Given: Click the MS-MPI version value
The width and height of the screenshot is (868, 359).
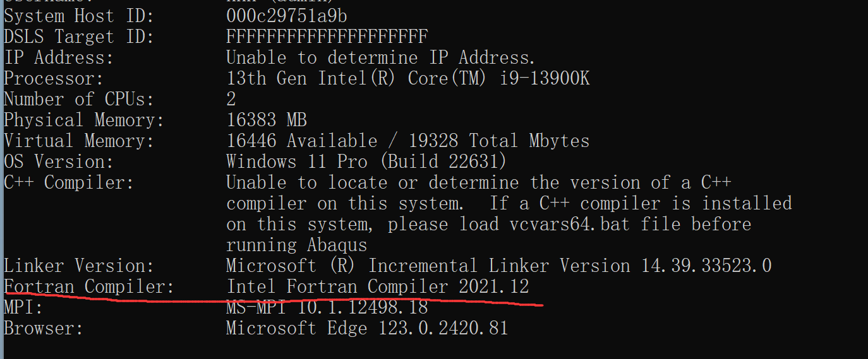Looking at the screenshot, I should coord(327,307).
